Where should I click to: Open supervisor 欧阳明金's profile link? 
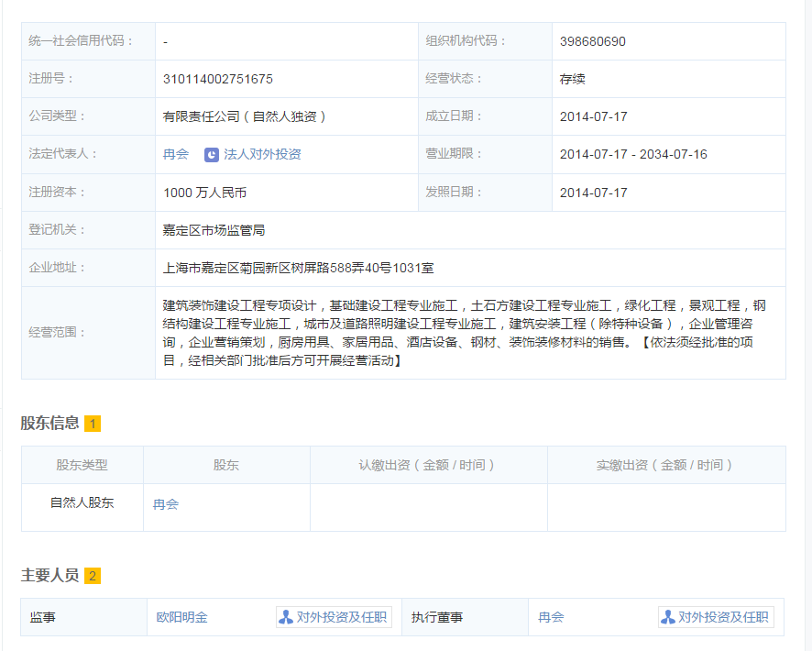181,618
